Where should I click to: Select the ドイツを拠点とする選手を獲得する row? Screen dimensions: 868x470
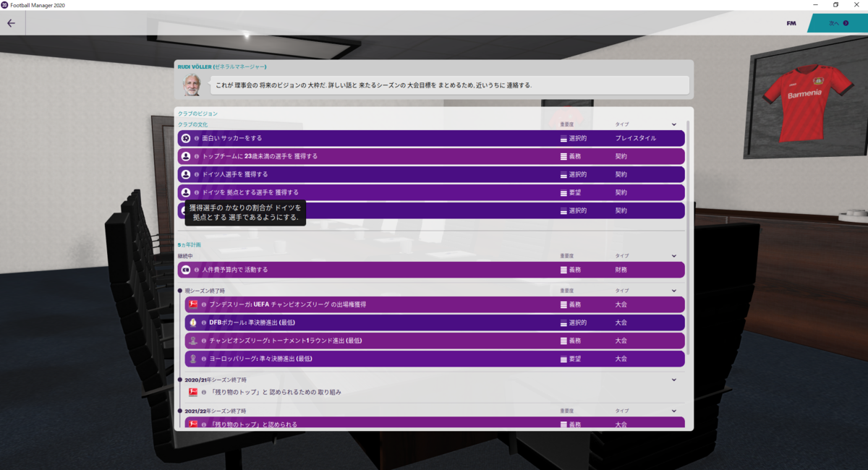click(431, 192)
